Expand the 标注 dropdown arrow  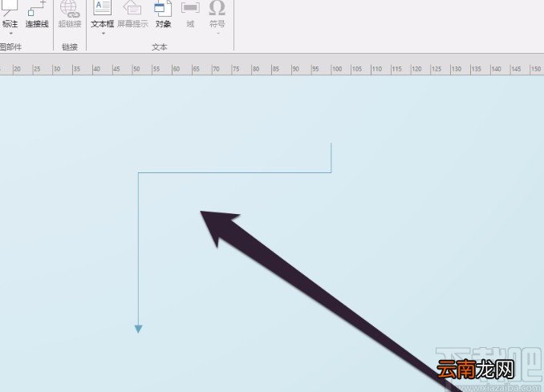click(x=10, y=34)
